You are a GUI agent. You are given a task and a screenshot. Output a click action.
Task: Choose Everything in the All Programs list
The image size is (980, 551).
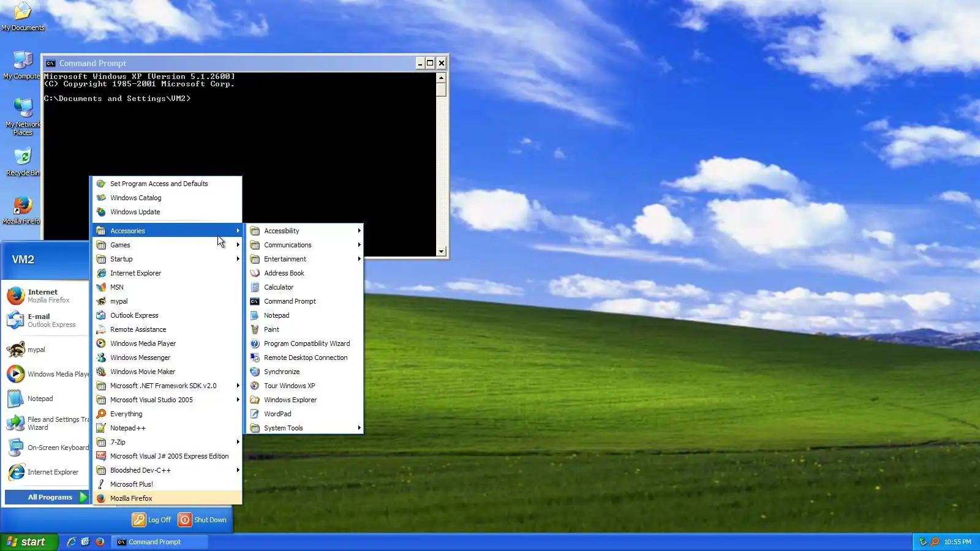click(x=167, y=414)
